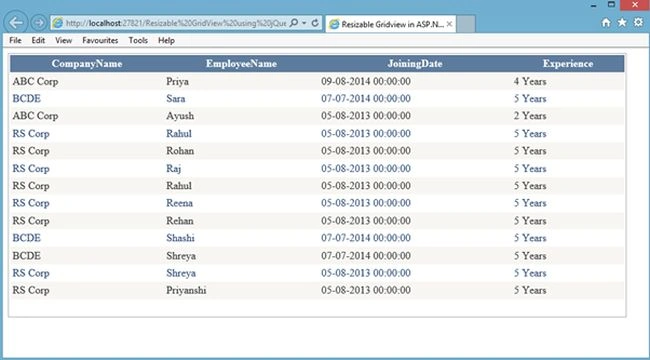This screenshot has height=360, width=650.
Task: Open the Favourites menu
Action: pyautogui.click(x=100, y=40)
